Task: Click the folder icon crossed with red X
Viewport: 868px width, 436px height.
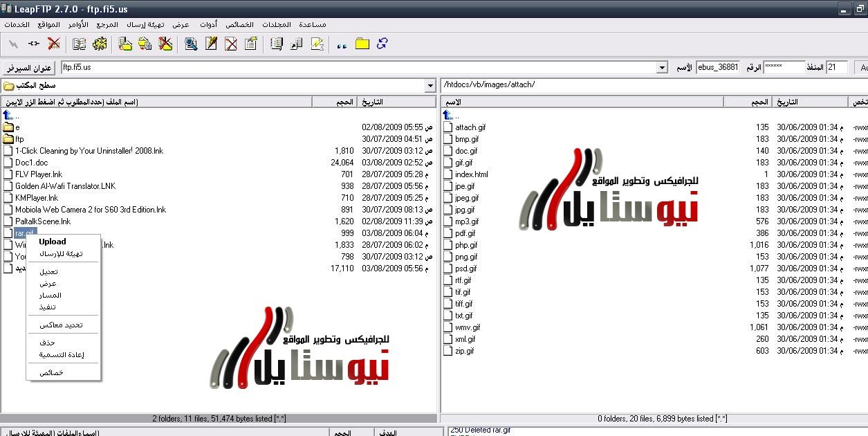Action: [165, 44]
